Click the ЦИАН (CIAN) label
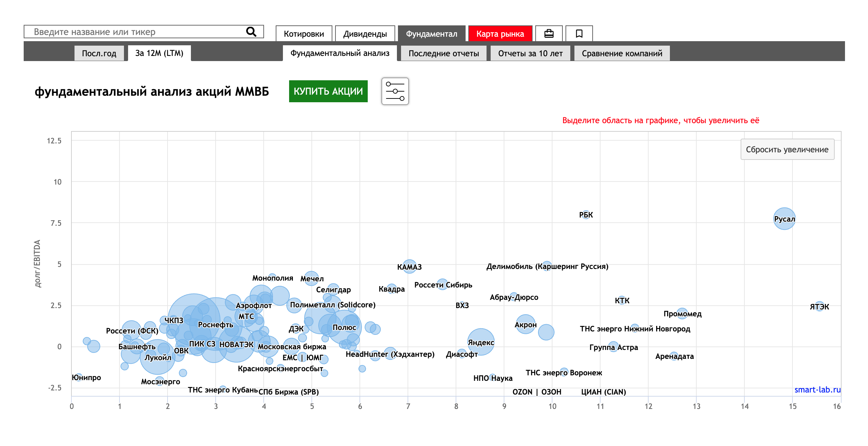This screenshot has height=446, width=868. [603, 392]
